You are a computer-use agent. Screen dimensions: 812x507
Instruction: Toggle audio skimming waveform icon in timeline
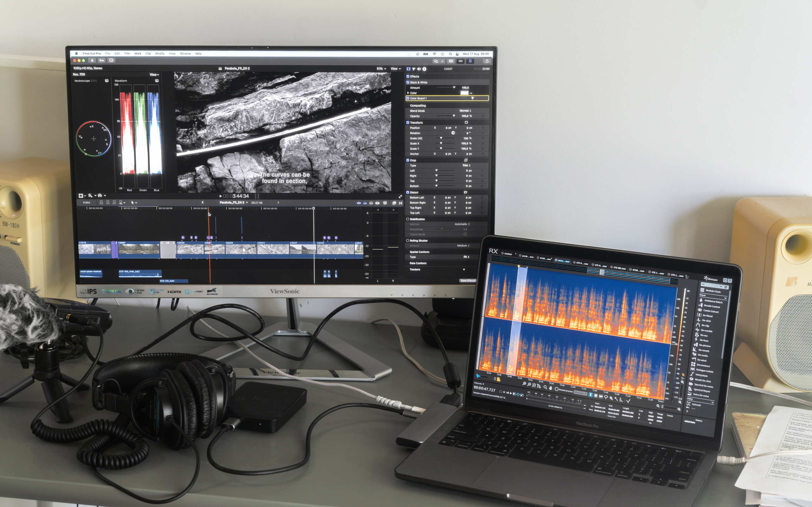pyautogui.click(x=365, y=203)
